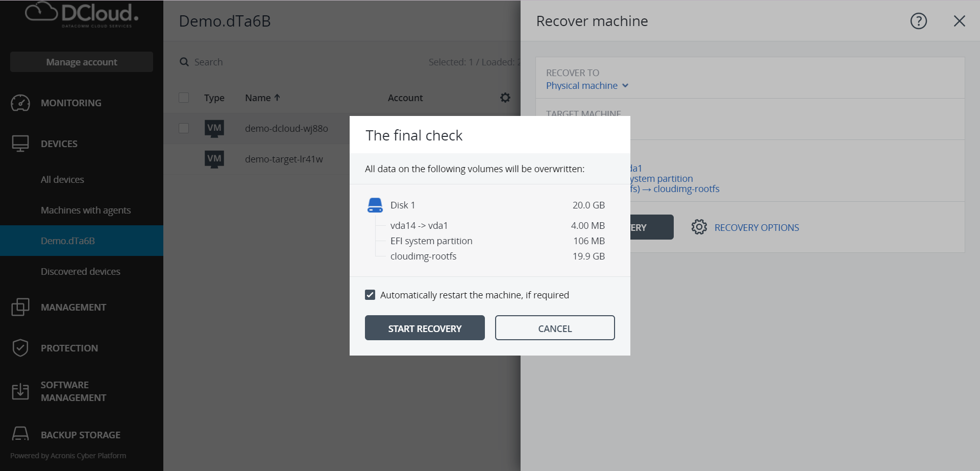
Task: Toggle the select-all checkbox in table header
Action: point(184,98)
